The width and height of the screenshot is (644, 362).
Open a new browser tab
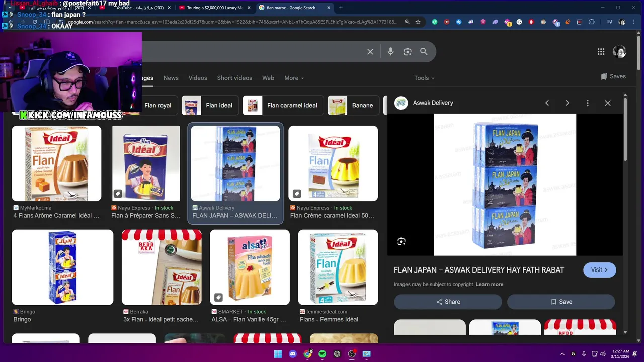(341, 8)
